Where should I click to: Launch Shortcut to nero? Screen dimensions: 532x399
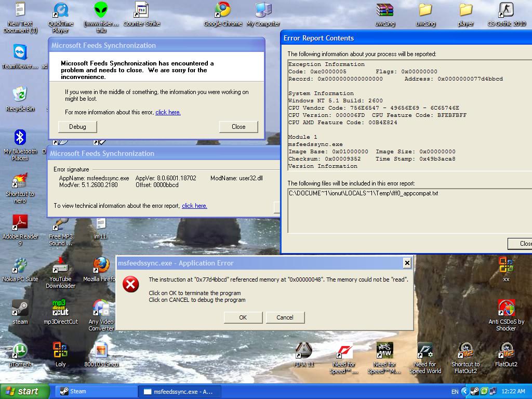[x=20, y=188]
